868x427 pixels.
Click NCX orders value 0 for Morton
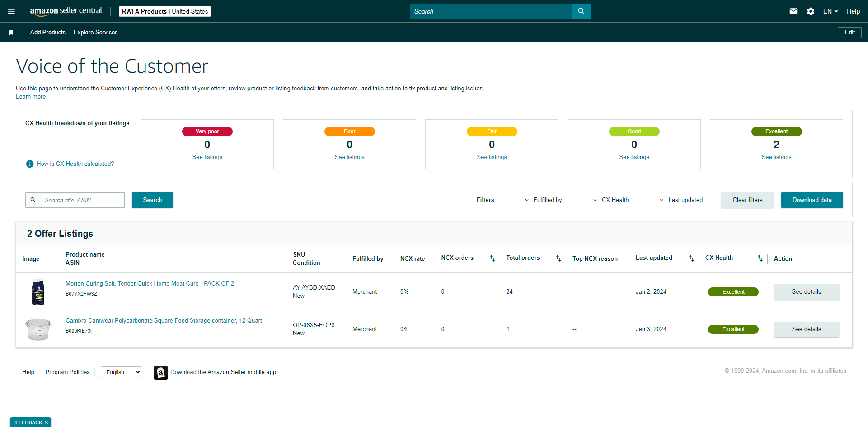coord(443,292)
